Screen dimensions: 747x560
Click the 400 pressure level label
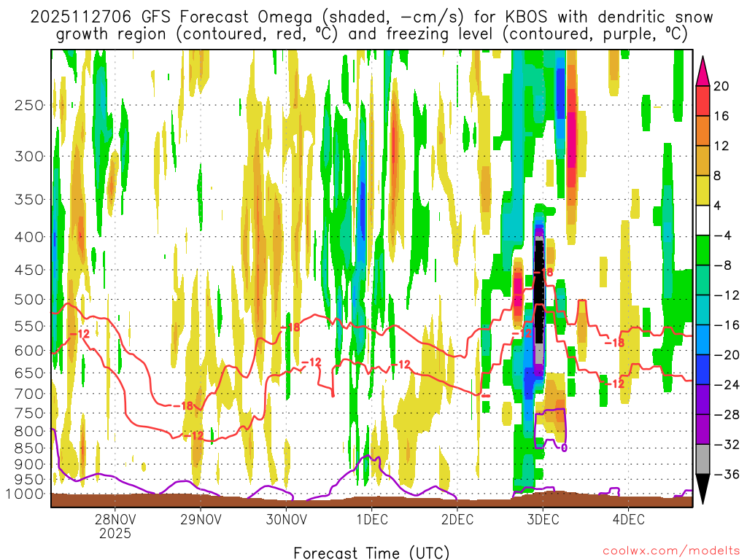point(29,237)
